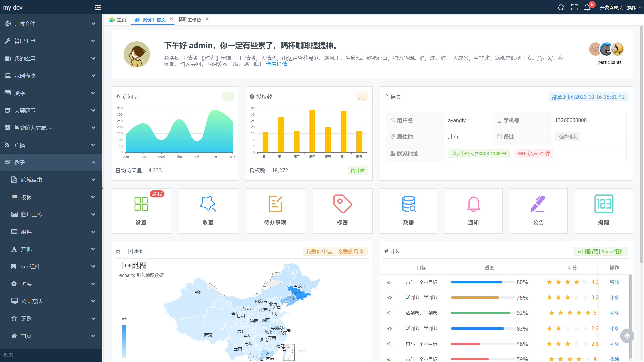644x362 pixels.
Task: Enter fullscreen mode via the fullscreen icon
Action: [574, 7]
